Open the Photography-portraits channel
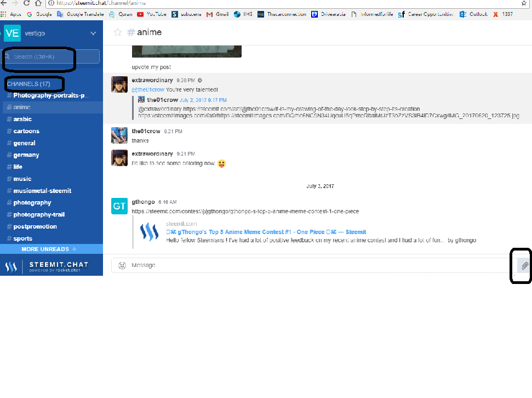The height and width of the screenshot is (398, 532). coord(52,95)
